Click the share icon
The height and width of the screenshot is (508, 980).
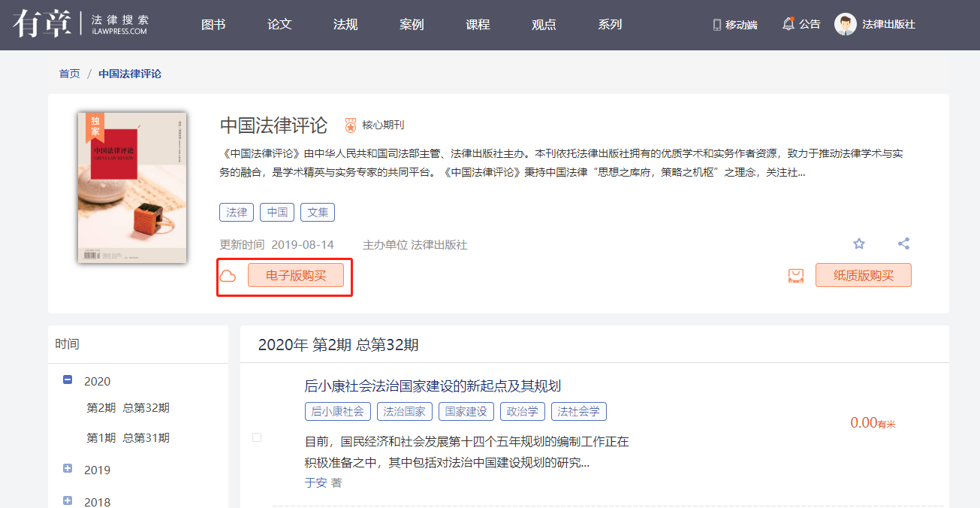(903, 243)
